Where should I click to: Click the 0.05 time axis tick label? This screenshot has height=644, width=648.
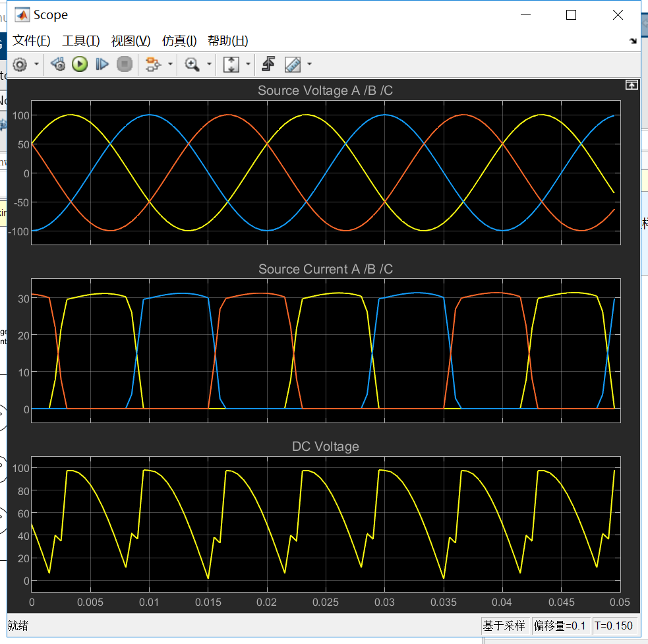(x=620, y=602)
